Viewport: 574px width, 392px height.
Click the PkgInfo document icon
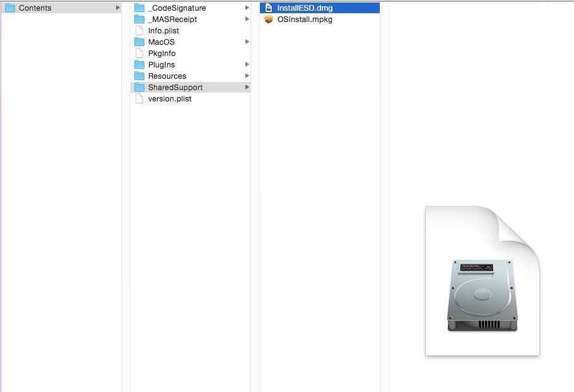pos(139,53)
